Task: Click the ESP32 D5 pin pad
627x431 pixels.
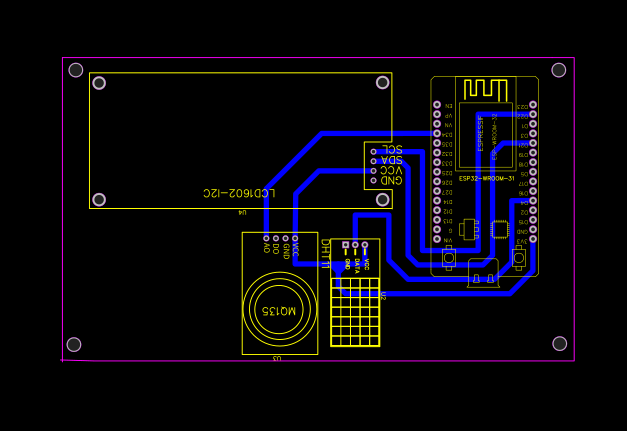Action: click(x=533, y=172)
